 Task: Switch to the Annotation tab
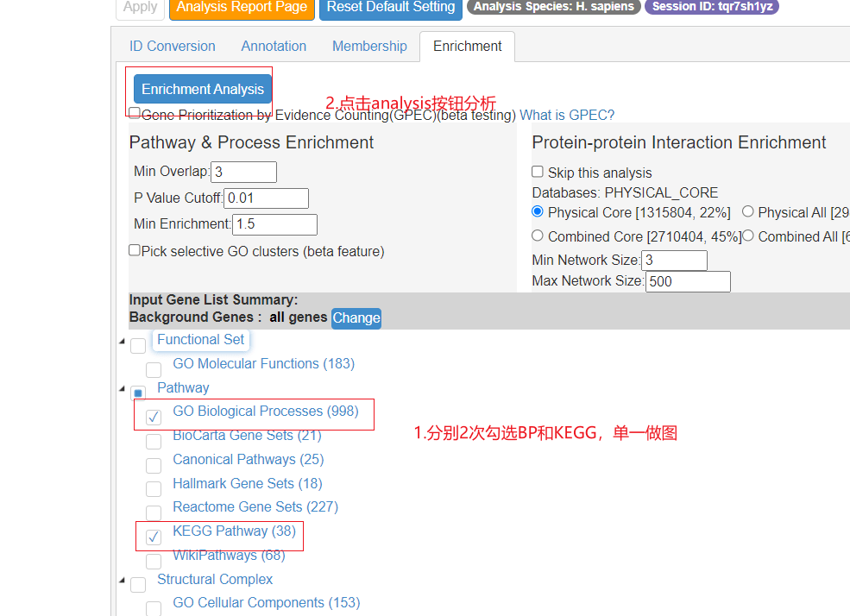(x=274, y=46)
